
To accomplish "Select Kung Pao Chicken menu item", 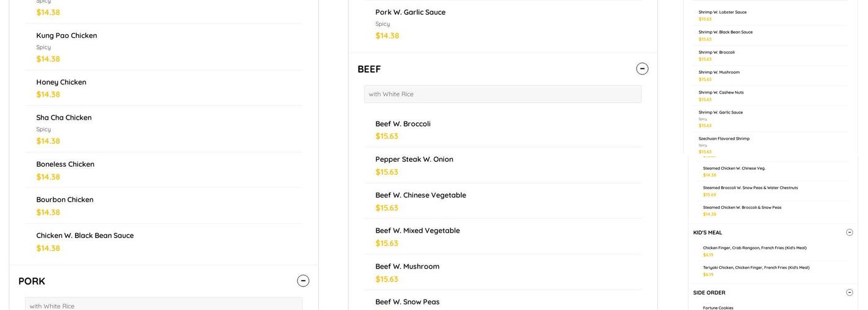I will (67, 36).
